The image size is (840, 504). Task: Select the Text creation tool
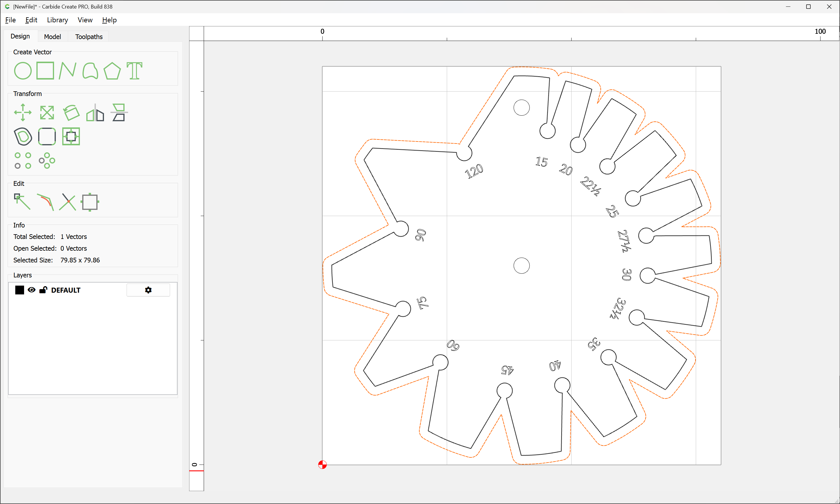135,71
